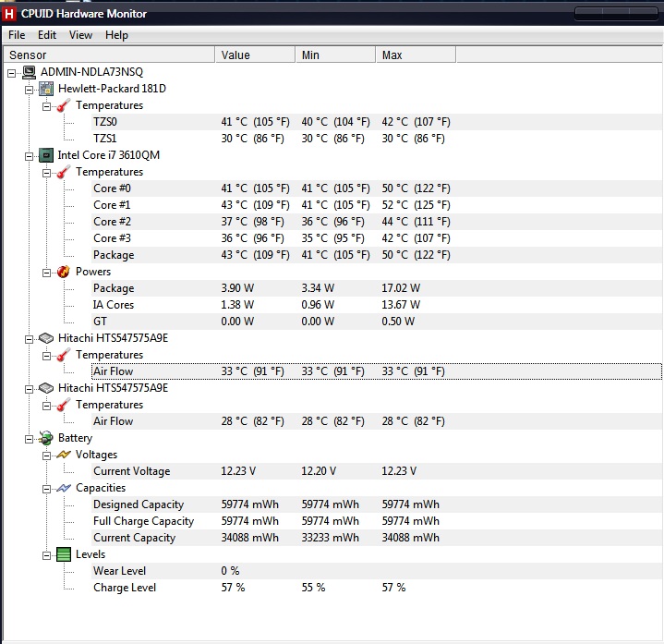Click the Capacities graph icon
Image resolution: width=664 pixels, height=644 pixels.
[64, 488]
